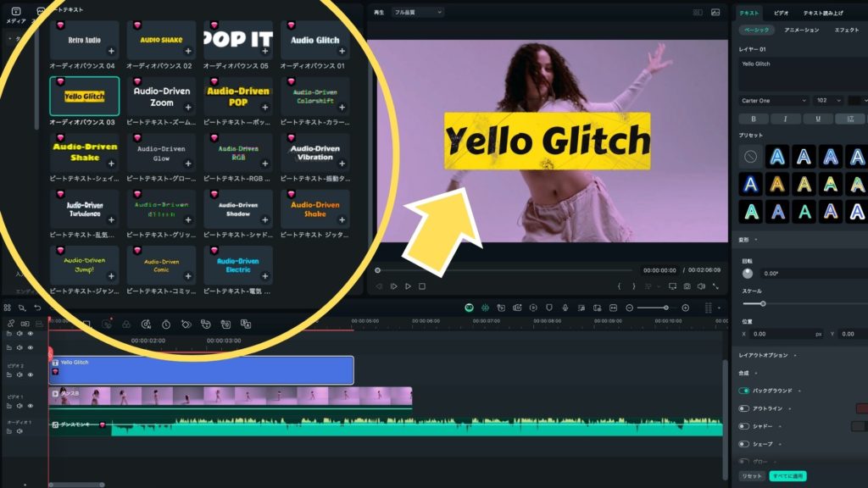
Task: Click the preview volume speaker icon
Action: (x=700, y=286)
